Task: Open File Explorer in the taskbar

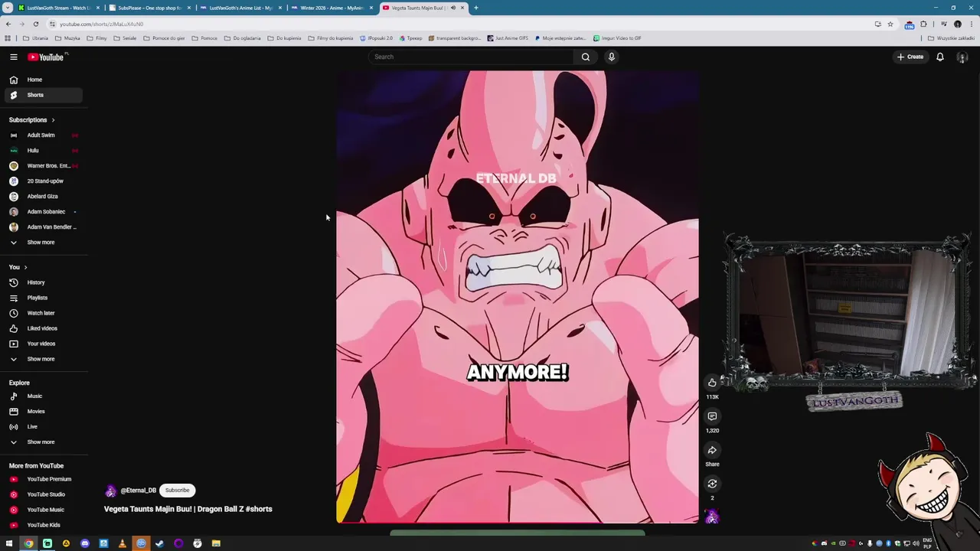Action: 216,543
